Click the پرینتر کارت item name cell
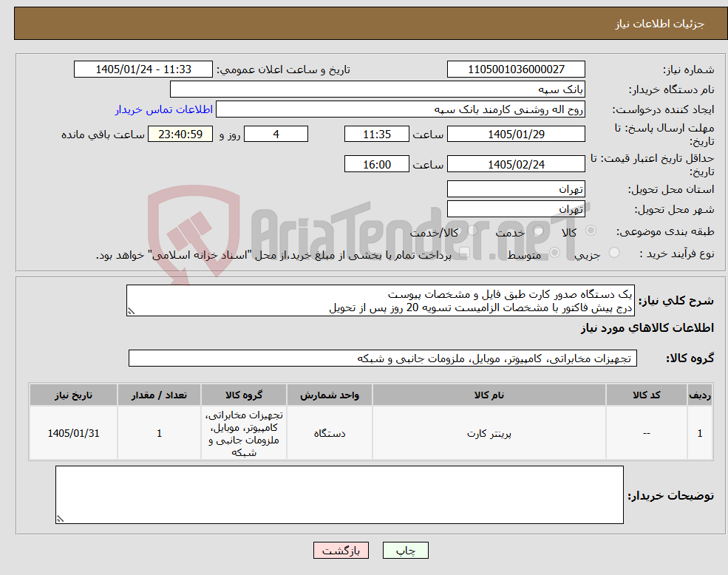Viewport: 728px width, 575px height. point(489,433)
